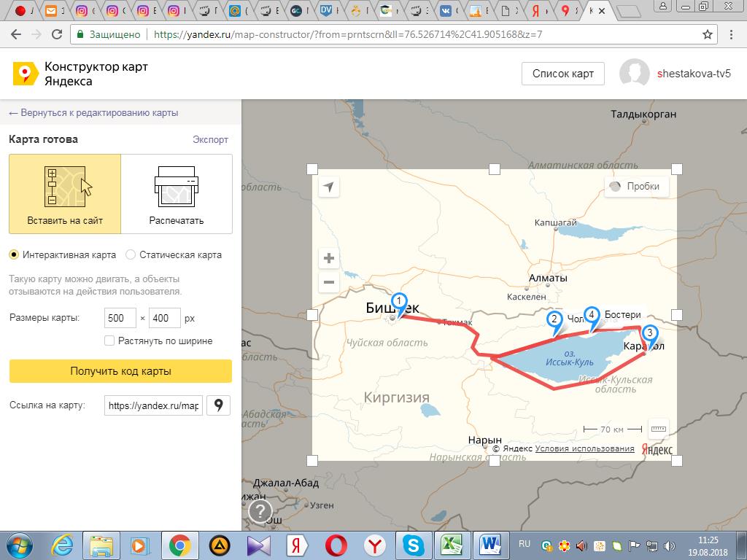747x560 pixels.
Task: Reload the page with refresh icon
Action: [57, 34]
